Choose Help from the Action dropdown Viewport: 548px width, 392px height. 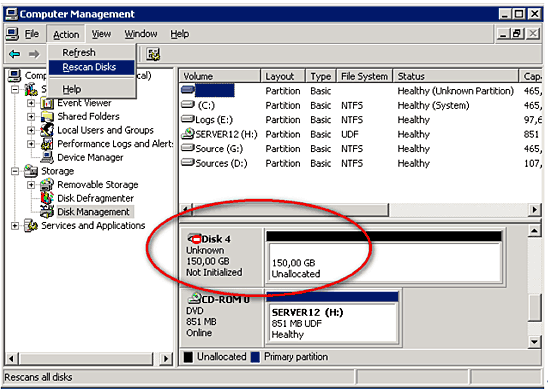coord(92,89)
